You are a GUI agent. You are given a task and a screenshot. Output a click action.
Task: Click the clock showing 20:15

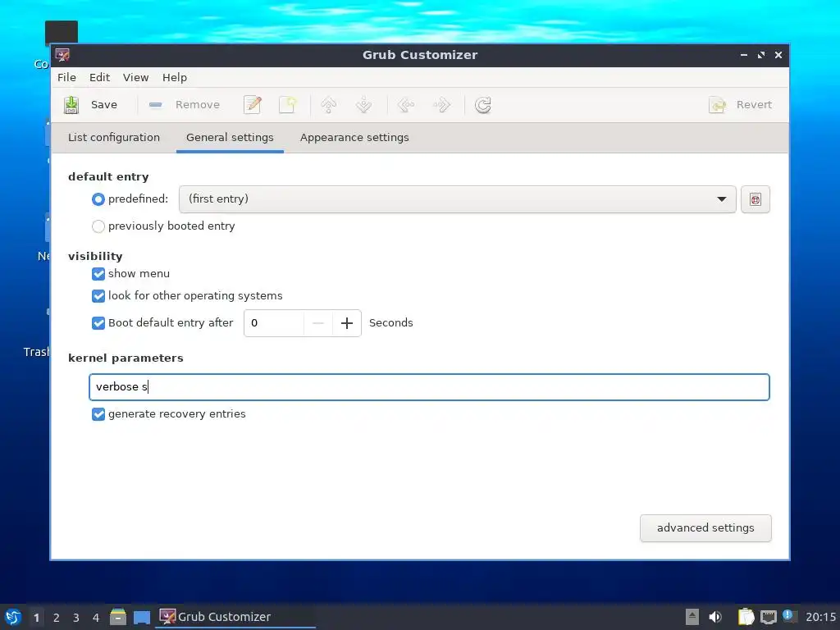pyautogui.click(x=820, y=617)
